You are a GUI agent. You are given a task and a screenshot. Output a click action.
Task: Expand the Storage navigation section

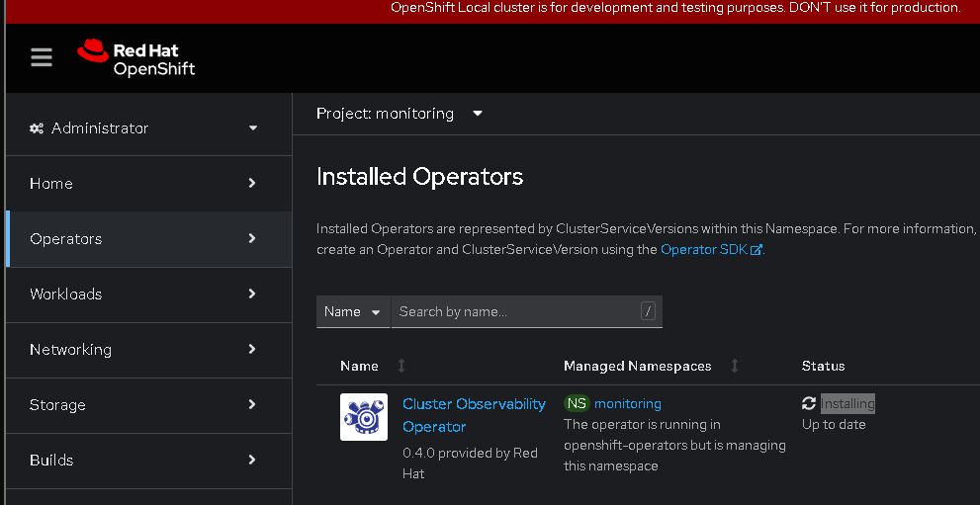[x=148, y=405]
